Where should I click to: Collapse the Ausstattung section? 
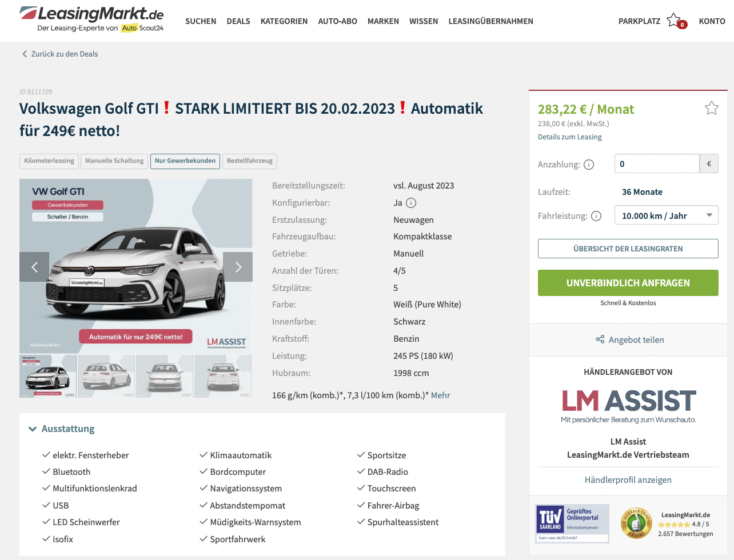pos(62,429)
